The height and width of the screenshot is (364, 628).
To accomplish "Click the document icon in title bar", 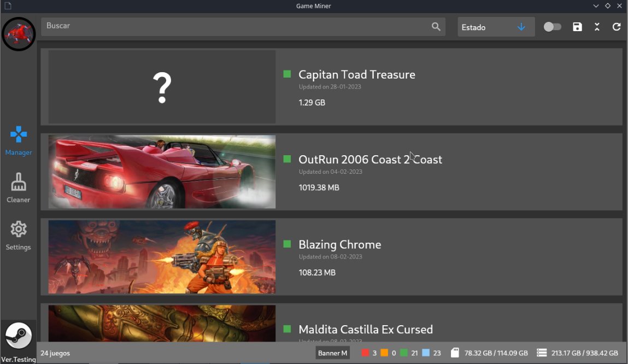I will (x=8, y=5).
